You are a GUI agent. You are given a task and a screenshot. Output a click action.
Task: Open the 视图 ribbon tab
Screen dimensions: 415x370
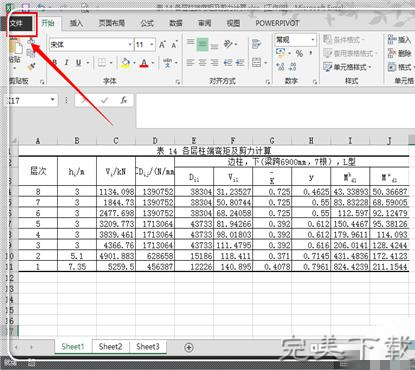[x=233, y=23]
